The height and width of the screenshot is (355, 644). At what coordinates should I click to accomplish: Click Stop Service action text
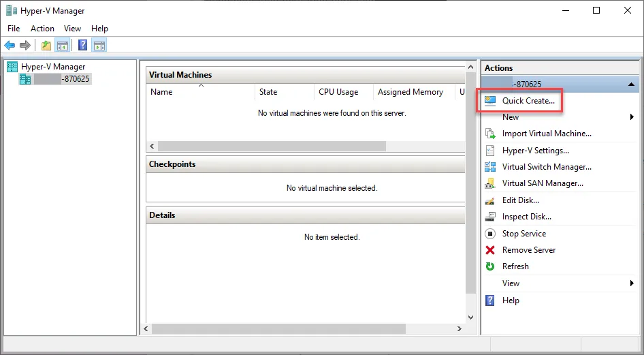coord(524,234)
